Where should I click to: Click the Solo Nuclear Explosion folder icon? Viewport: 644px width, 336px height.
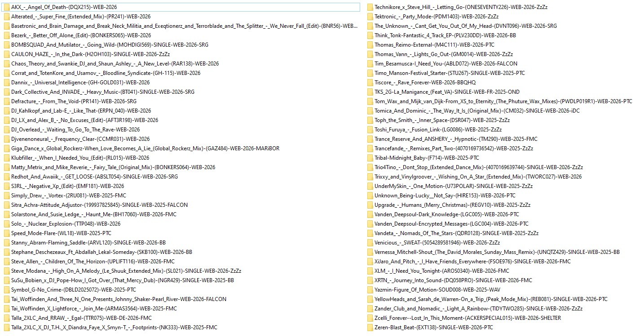coord(6,224)
